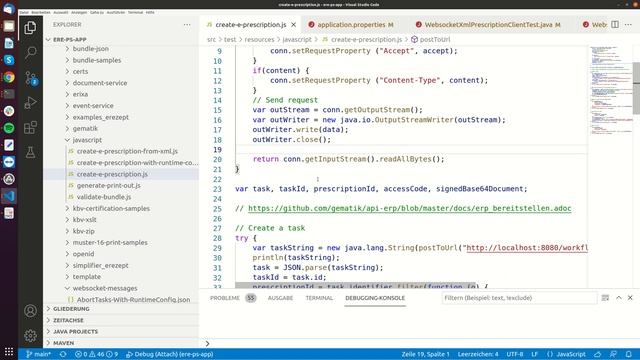Open the localhost:8080 URL link in code
Viewport: 640px width, 360px height.
(x=527, y=248)
